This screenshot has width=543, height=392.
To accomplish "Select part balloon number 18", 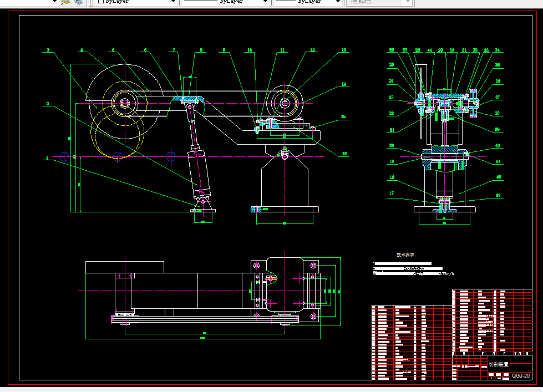I will [x=392, y=177].
